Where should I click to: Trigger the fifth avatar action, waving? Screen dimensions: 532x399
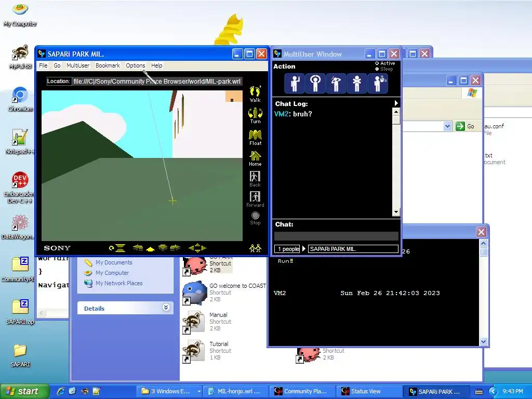[x=378, y=83]
